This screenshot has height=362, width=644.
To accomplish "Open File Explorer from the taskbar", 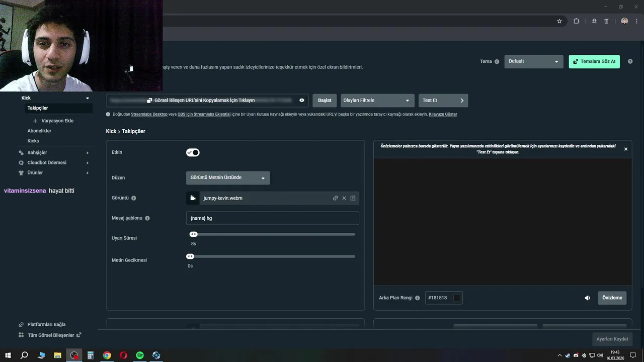I will (57, 355).
